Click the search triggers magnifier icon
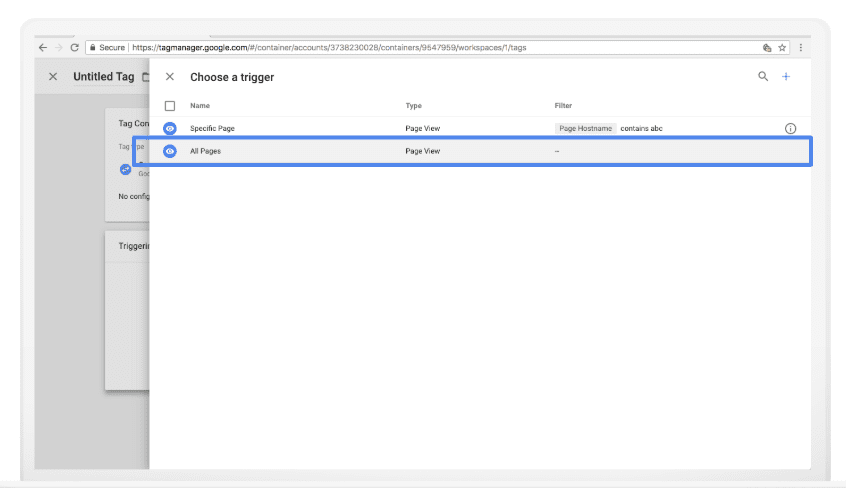Image resolution: width=846 pixels, height=488 pixels. coord(763,76)
